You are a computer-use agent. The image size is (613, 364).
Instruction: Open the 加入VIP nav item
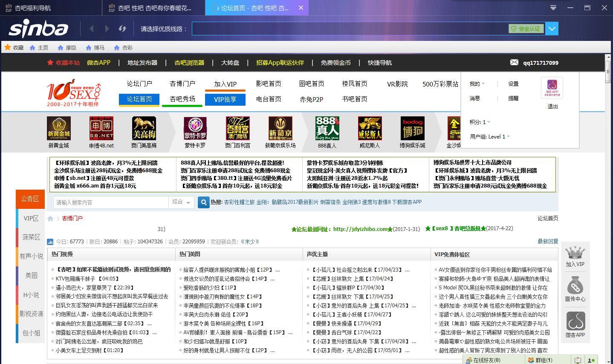pos(225,84)
